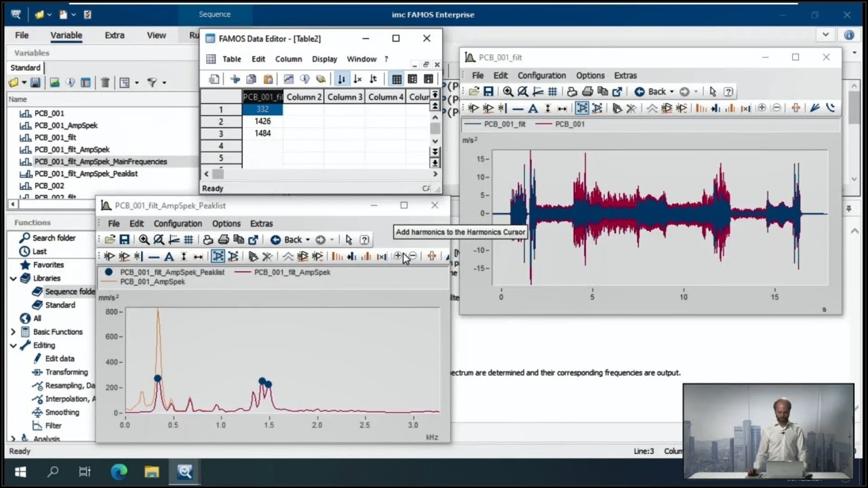Zoom in on the PCB_001_filt curve window

click(508, 91)
